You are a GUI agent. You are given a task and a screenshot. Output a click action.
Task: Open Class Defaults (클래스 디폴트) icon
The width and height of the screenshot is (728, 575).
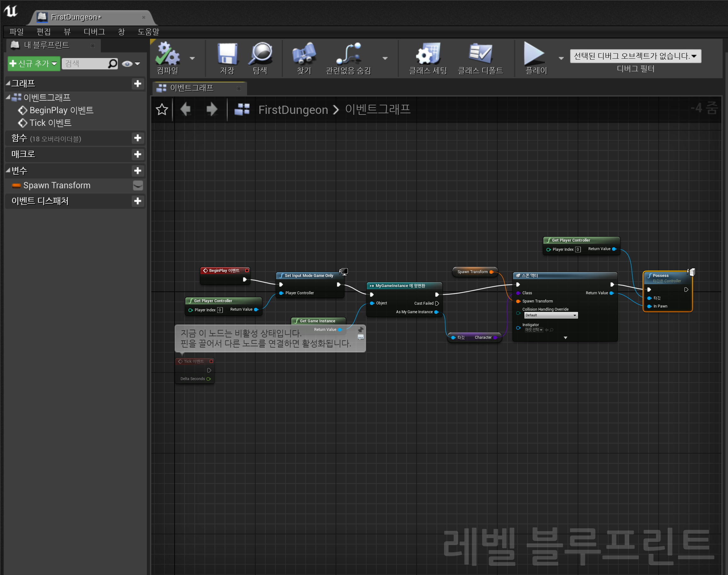coord(480,54)
